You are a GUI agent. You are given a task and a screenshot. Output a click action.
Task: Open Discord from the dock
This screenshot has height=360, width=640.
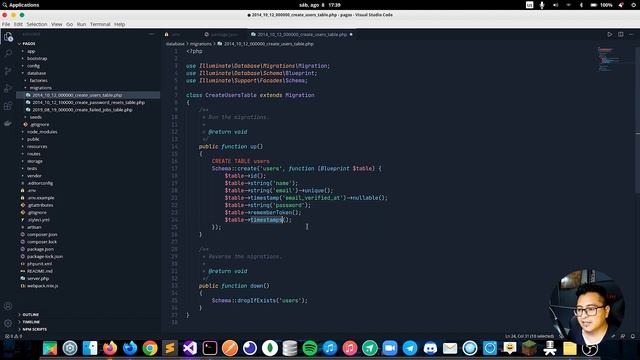(430, 348)
